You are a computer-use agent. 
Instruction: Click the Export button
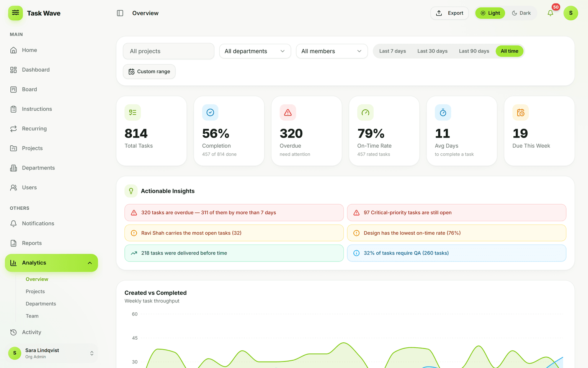point(449,13)
